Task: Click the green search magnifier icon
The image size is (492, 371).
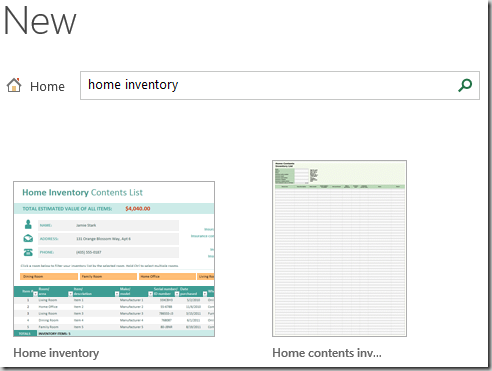Action: click(x=465, y=85)
